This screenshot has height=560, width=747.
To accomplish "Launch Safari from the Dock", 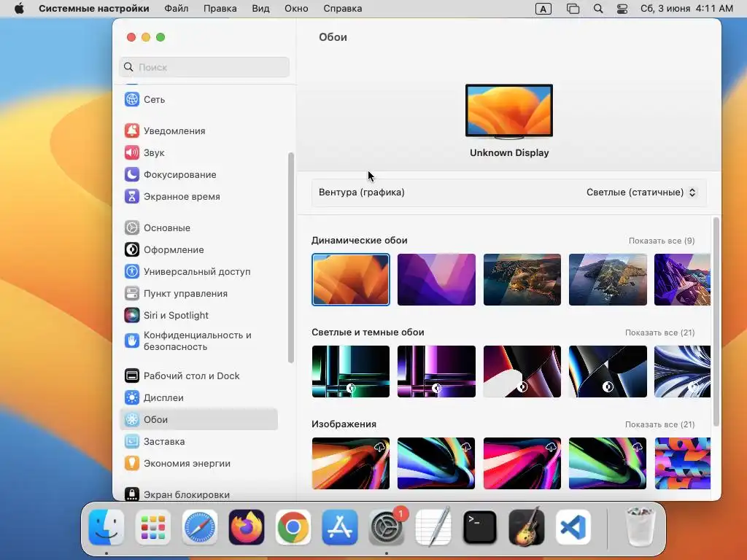I will 200,527.
